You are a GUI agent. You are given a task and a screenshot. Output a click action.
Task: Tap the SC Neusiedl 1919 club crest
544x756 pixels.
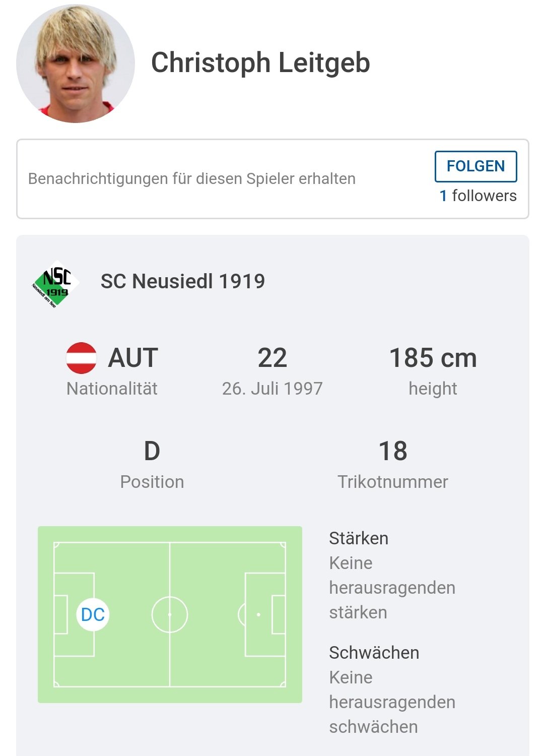click(55, 283)
